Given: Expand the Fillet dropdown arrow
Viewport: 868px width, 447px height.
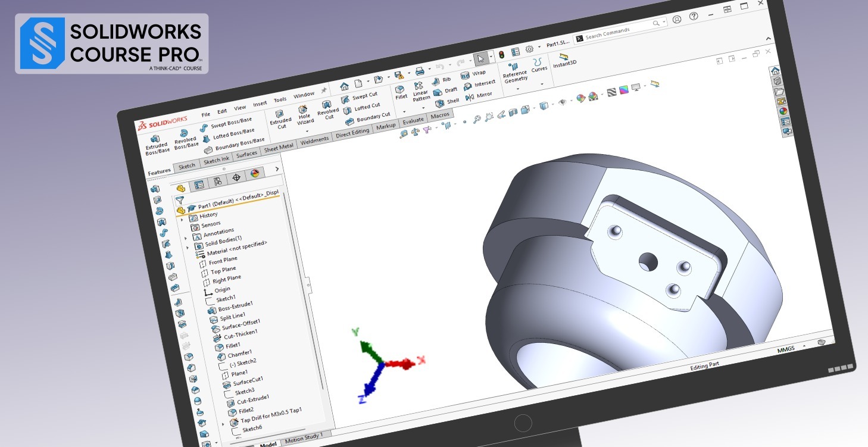Looking at the screenshot, I should click(404, 112).
